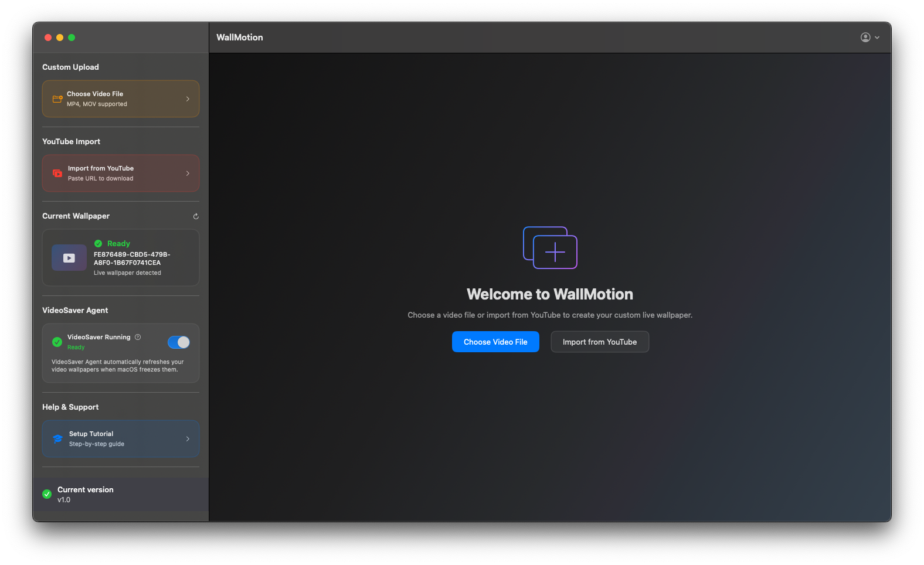Click the small 'Ready' text under VideoSaver Running
This screenshot has height=565, width=924.
click(76, 348)
